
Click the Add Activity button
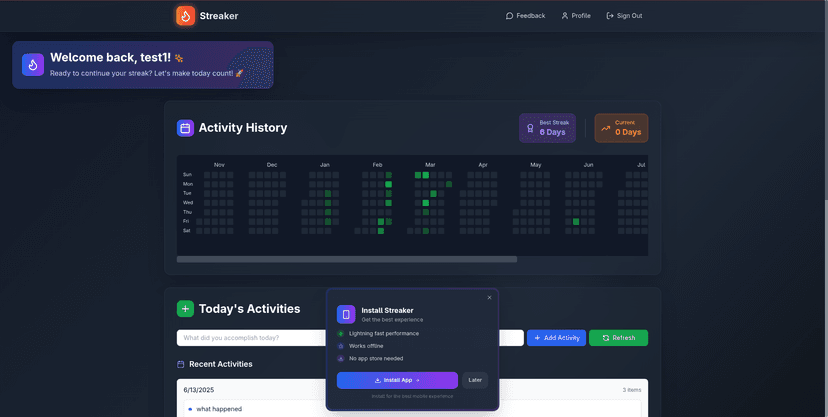(x=556, y=338)
